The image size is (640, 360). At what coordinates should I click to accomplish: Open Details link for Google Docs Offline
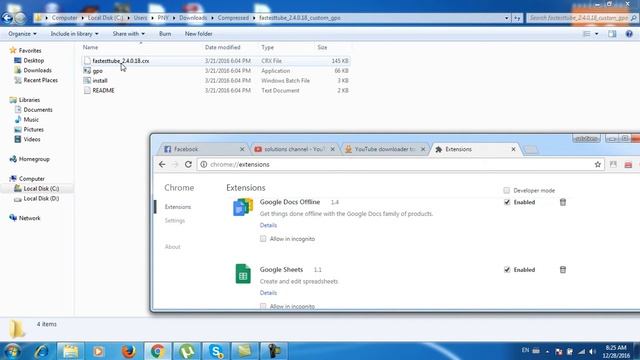coord(268,225)
